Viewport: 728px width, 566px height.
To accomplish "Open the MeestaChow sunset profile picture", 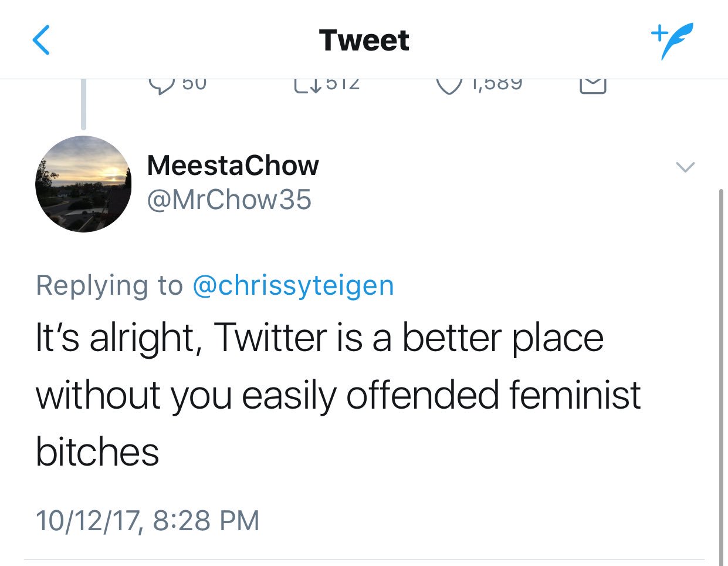I will [x=83, y=184].
